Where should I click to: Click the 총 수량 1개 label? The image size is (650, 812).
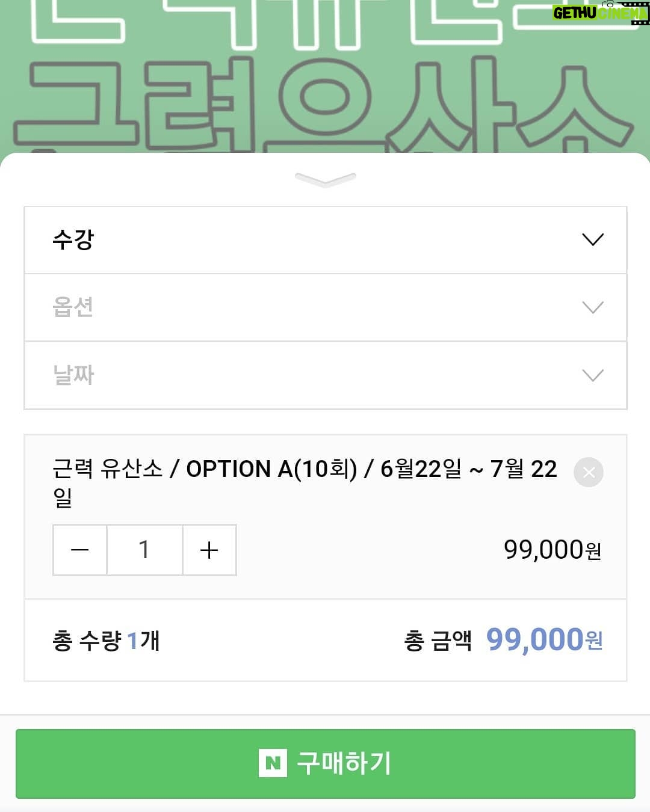(x=106, y=641)
